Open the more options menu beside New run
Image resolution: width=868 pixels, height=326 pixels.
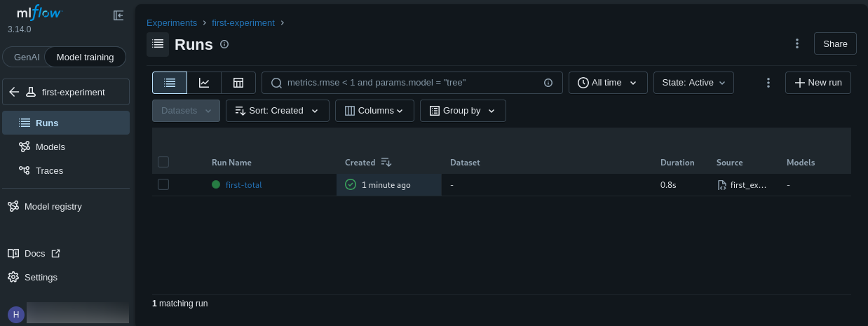[x=768, y=83]
